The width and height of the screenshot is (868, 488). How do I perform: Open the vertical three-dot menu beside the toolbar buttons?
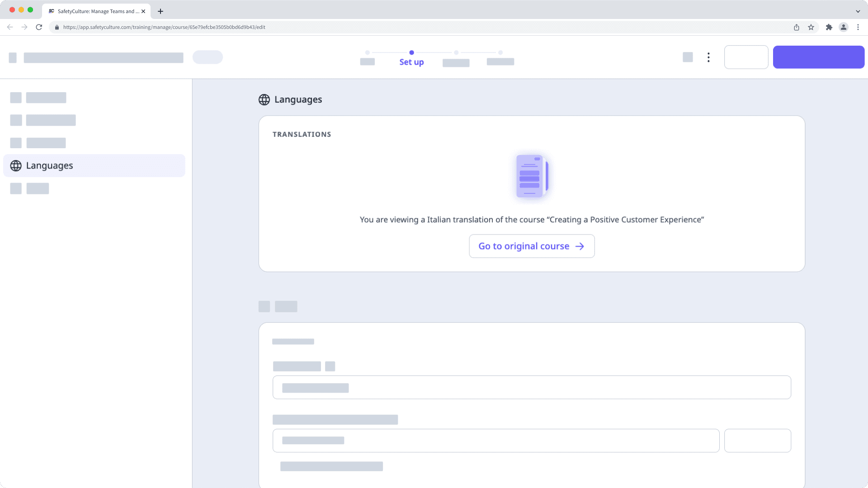pyautogui.click(x=708, y=57)
